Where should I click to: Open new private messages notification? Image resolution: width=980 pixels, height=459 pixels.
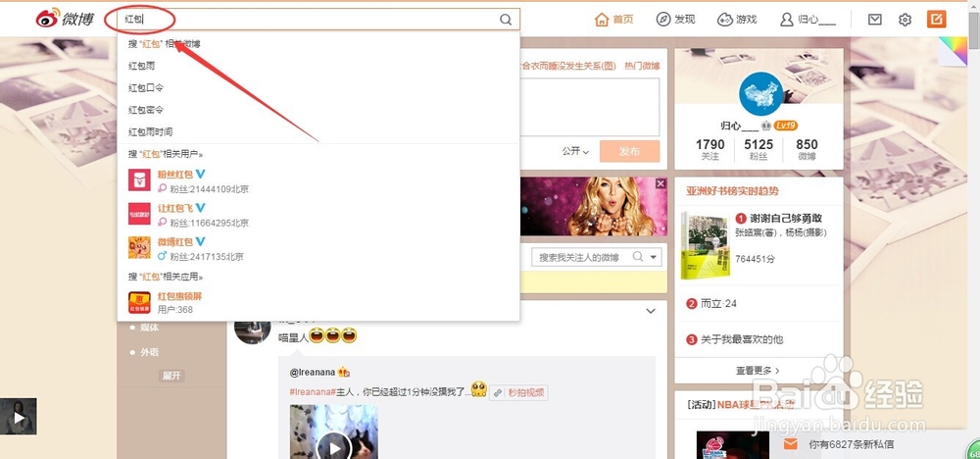coord(852,444)
